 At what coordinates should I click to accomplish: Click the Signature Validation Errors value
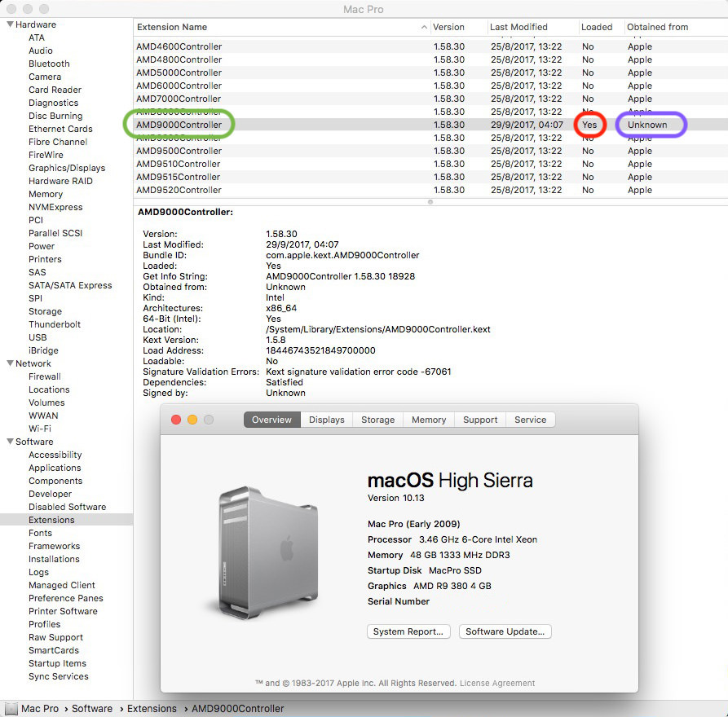(x=359, y=372)
